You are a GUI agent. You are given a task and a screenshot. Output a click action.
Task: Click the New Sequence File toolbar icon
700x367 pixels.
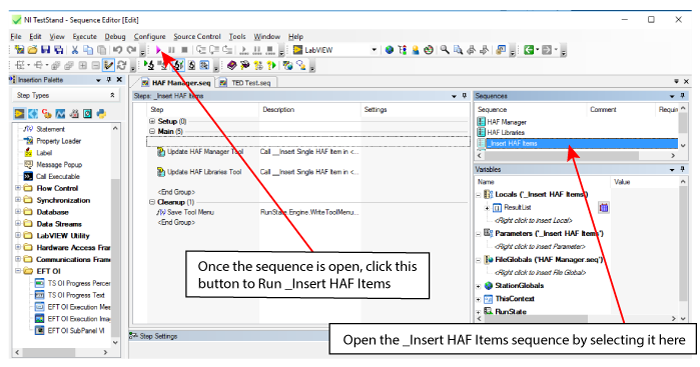click(x=19, y=50)
